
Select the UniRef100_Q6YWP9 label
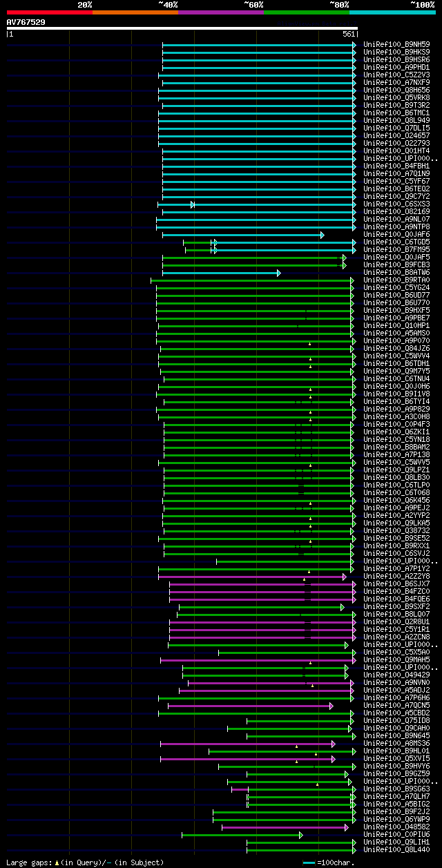(396, 819)
